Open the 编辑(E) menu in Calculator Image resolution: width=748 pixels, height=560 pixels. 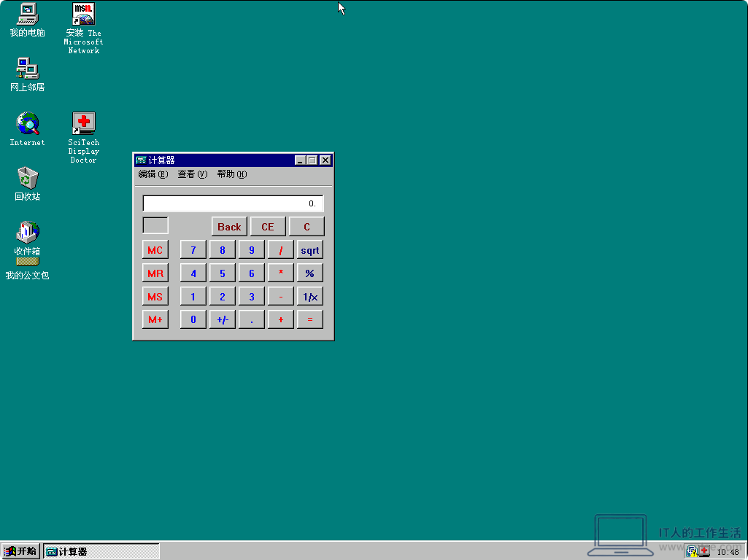[x=153, y=174]
